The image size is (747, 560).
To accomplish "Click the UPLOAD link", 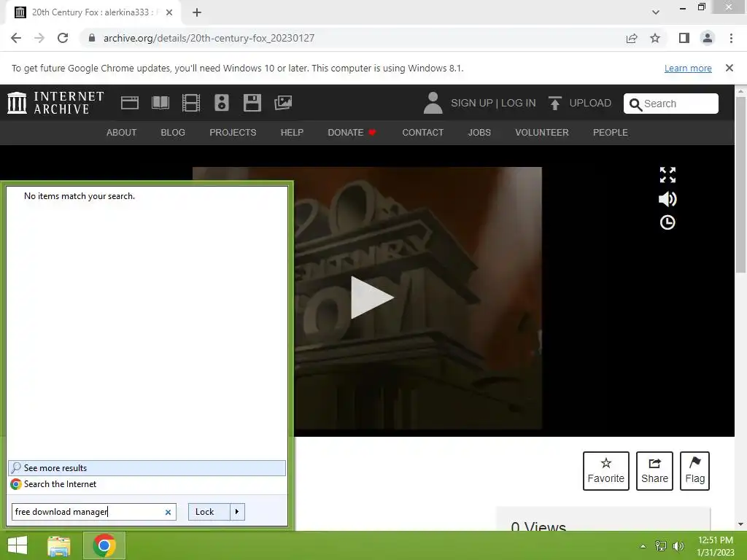I will (x=590, y=103).
